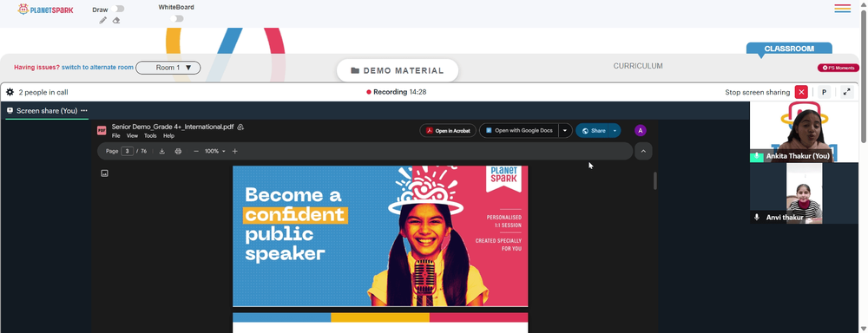
Task: Click the page number input field
Action: tap(128, 151)
